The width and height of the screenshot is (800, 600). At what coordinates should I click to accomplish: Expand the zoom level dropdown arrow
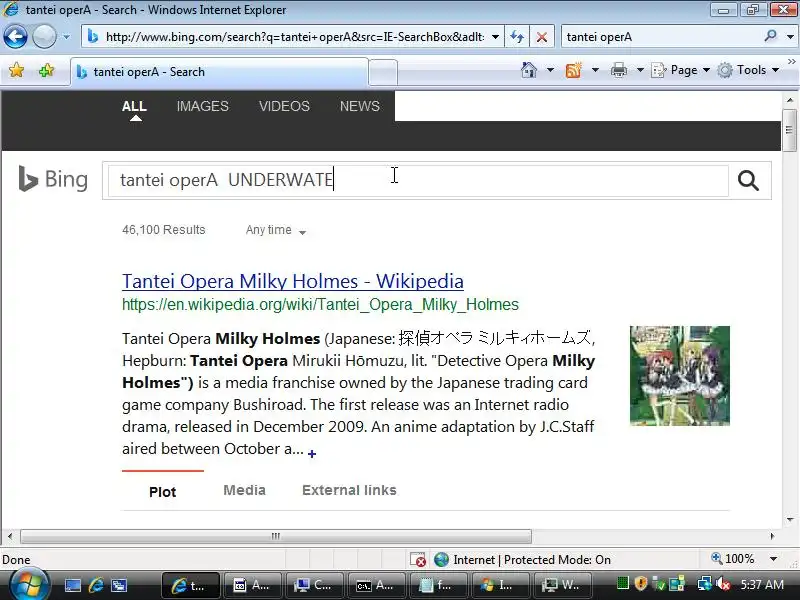point(773,559)
